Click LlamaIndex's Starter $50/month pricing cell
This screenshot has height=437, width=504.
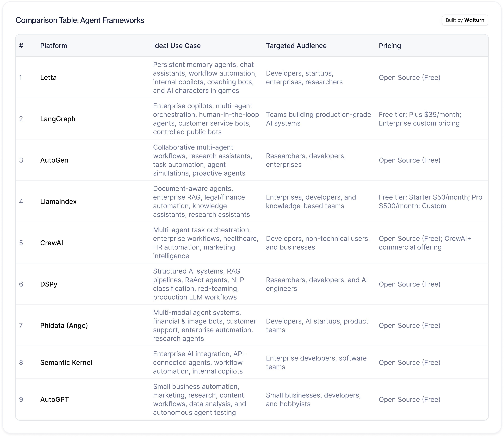(x=430, y=201)
